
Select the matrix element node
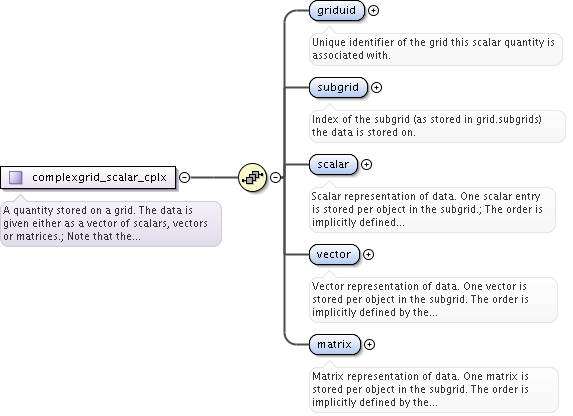coord(335,344)
